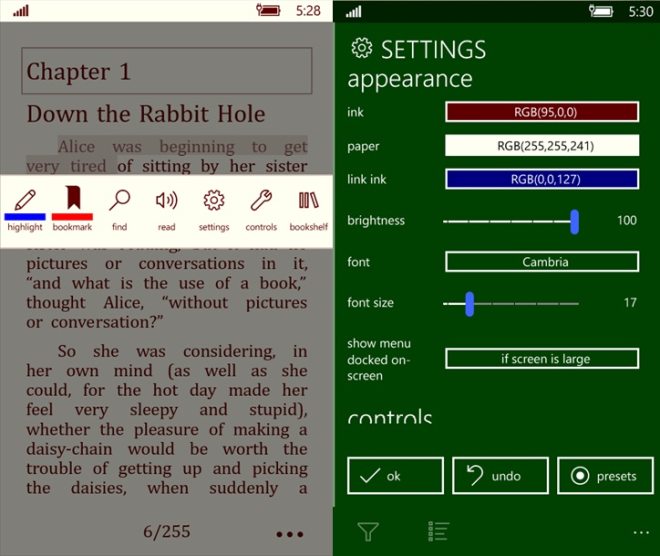Select the highlight pencil tool
Viewport: 660px width, 556px height.
[x=25, y=200]
